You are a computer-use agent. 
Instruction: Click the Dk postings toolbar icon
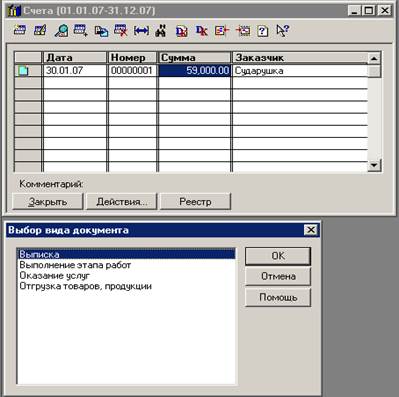click(x=202, y=31)
